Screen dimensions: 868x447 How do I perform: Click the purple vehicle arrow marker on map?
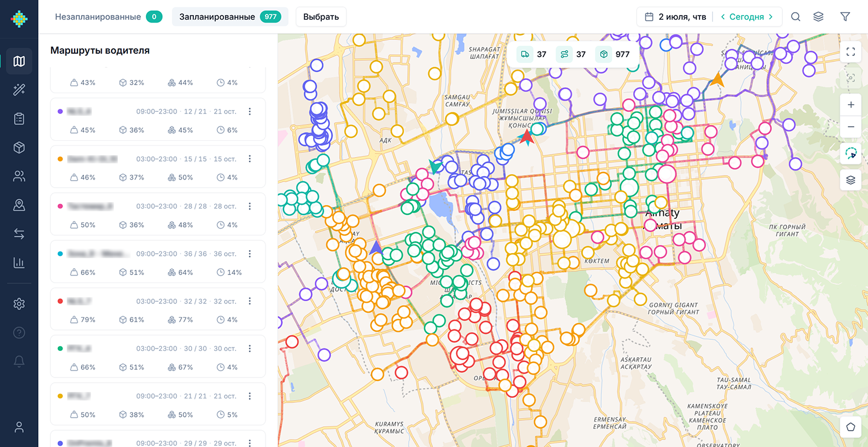click(x=376, y=248)
